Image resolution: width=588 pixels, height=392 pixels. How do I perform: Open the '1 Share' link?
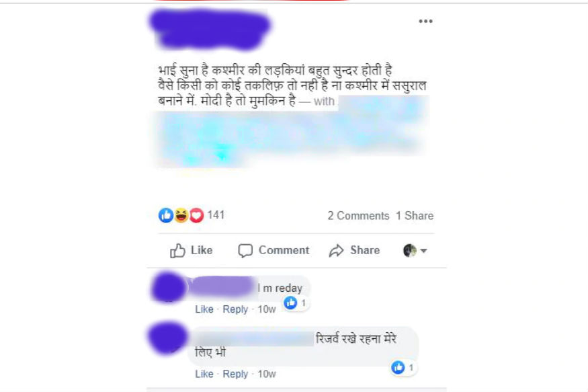click(x=415, y=216)
